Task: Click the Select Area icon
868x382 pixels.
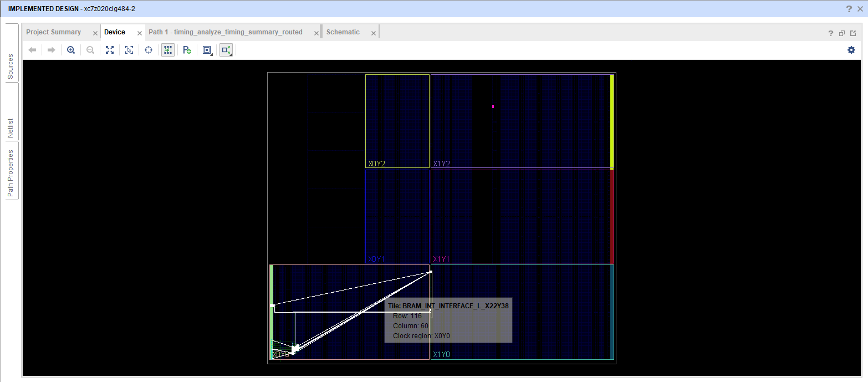Action: tap(129, 50)
